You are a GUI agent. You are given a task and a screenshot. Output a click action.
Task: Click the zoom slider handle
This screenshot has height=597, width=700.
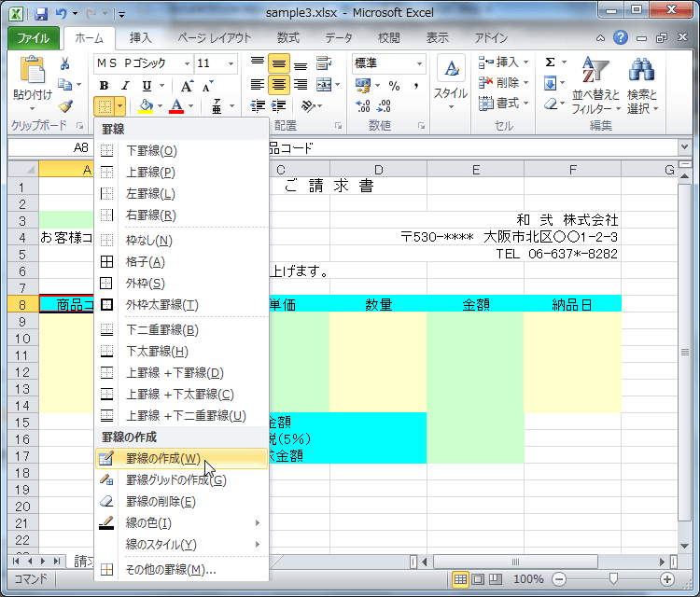pyautogui.click(x=613, y=579)
